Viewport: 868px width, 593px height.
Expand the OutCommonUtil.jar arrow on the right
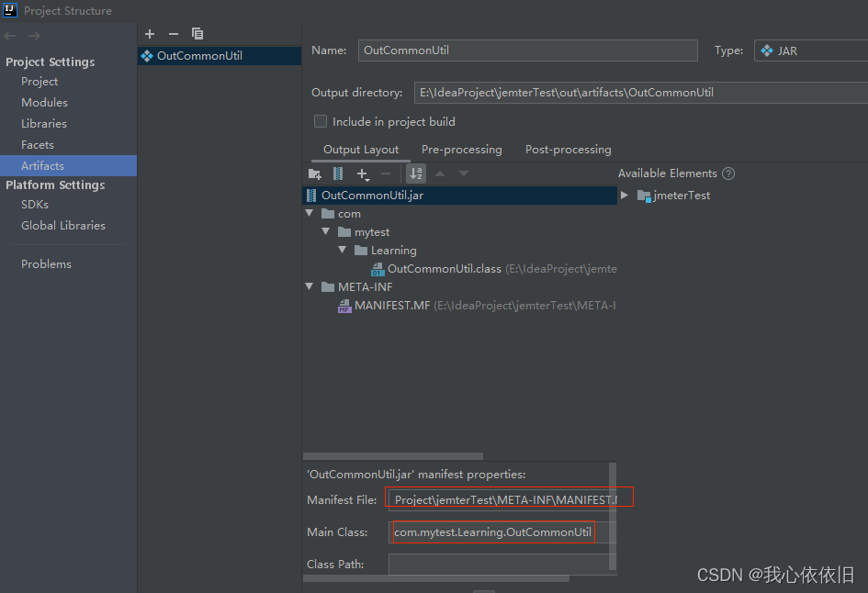[624, 195]
